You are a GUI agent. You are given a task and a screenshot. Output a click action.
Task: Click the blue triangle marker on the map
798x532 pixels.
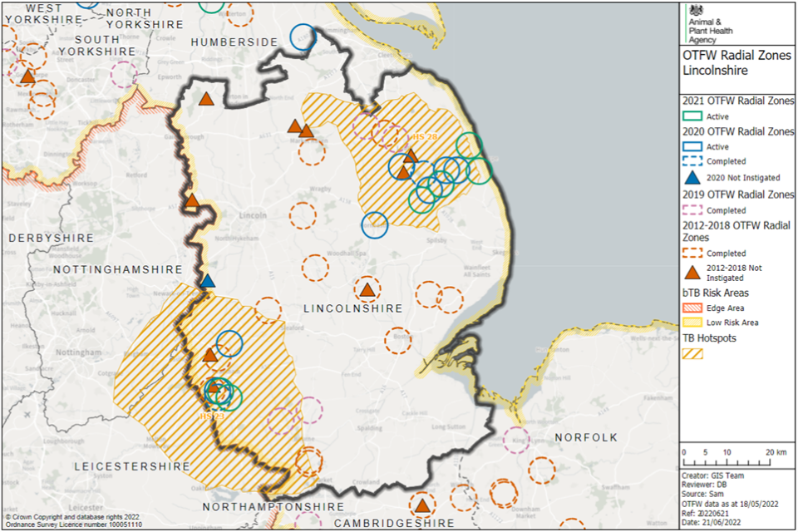coord(207,281)
